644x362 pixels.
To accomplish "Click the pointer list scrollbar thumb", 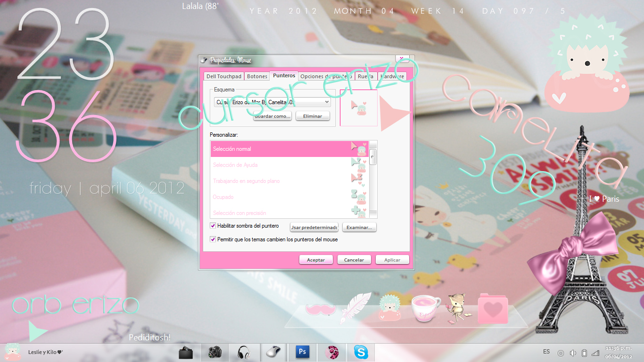I will (373, 156).
